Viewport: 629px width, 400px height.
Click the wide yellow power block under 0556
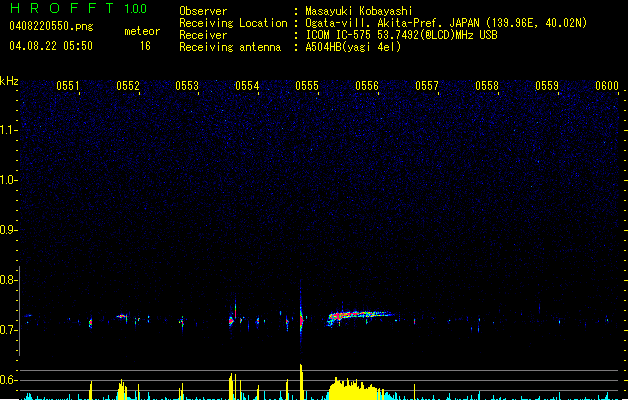355,388
